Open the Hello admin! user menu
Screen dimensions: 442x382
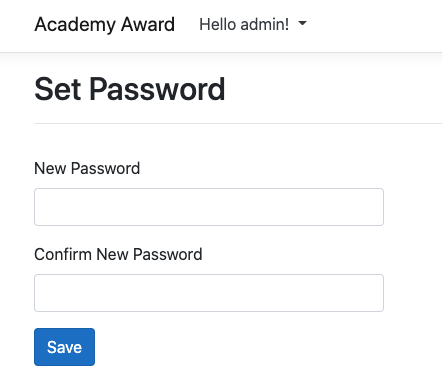pos(253,24)
